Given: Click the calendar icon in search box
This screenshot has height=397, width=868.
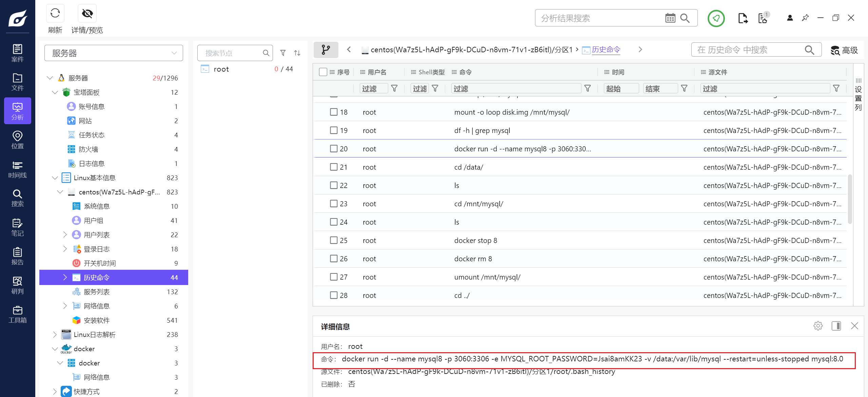Looking at the screenshot, I should [670, 18].
